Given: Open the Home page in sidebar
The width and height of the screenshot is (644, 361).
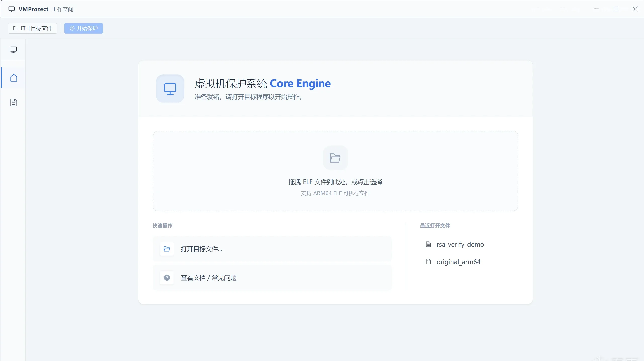Looking at the screenshot, I should (x=14, y=78).
